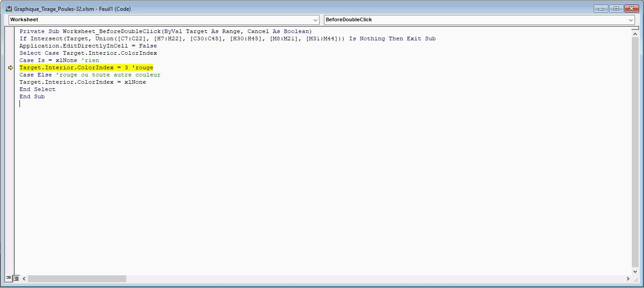This screenshot has width=644, height=288.
Task: Click the horizontal scrollbar left arrow
Action: (24, 278)
